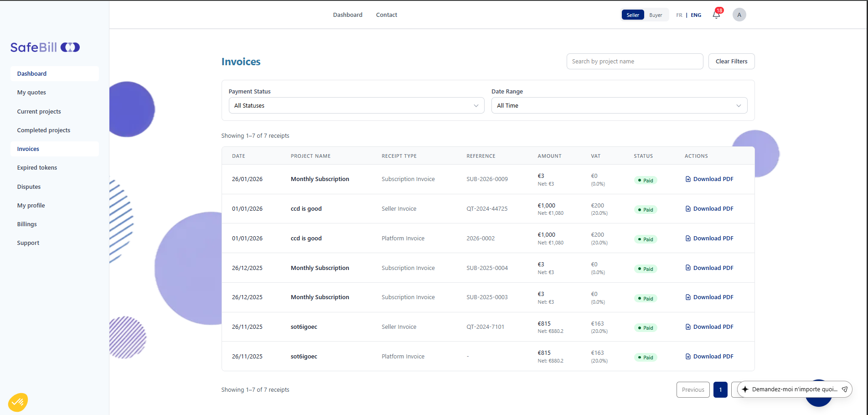868x415 pixels.
Task: Select page 1 in pagination
Action: 720,390
